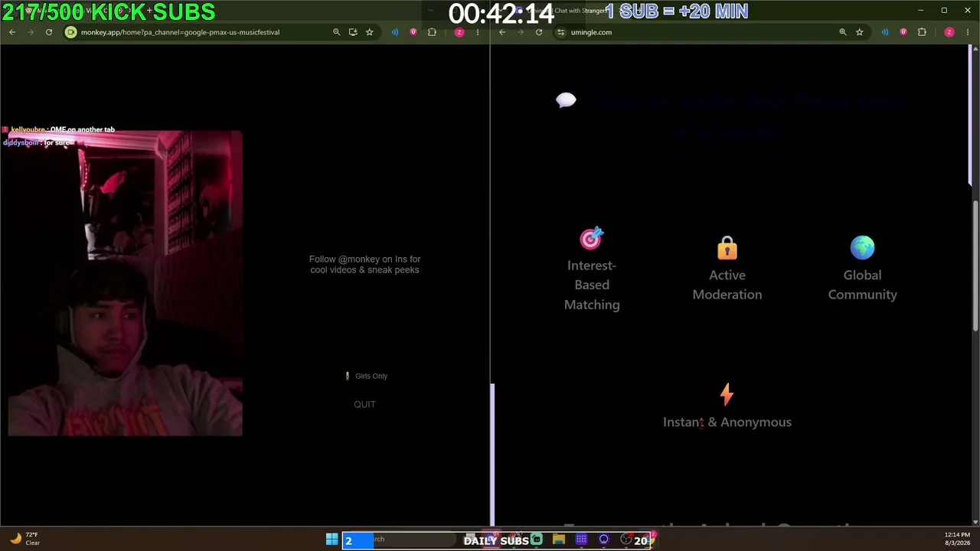Viewport: 980px width, 551px height.
Task: Open File Explorer from the taskbar
Action: pyautogui.click(x=559, y=540)
